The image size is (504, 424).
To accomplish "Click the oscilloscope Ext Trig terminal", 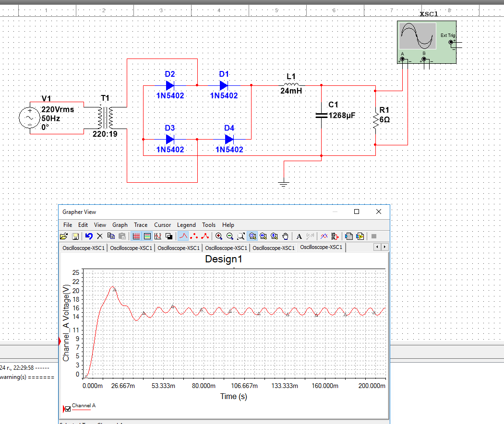I will pos(451,42).
